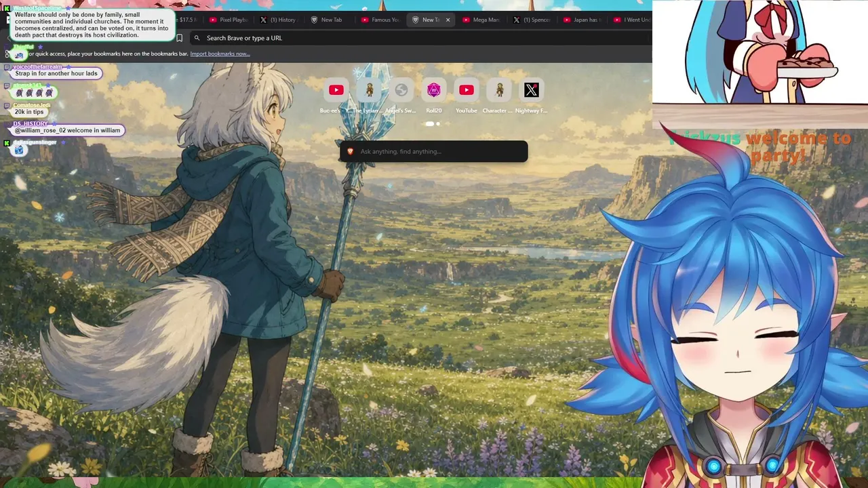This screenshot has width=868, height=488.
Task: Switch to the Japan has YouTube tab
Action: tap(582, 20)
